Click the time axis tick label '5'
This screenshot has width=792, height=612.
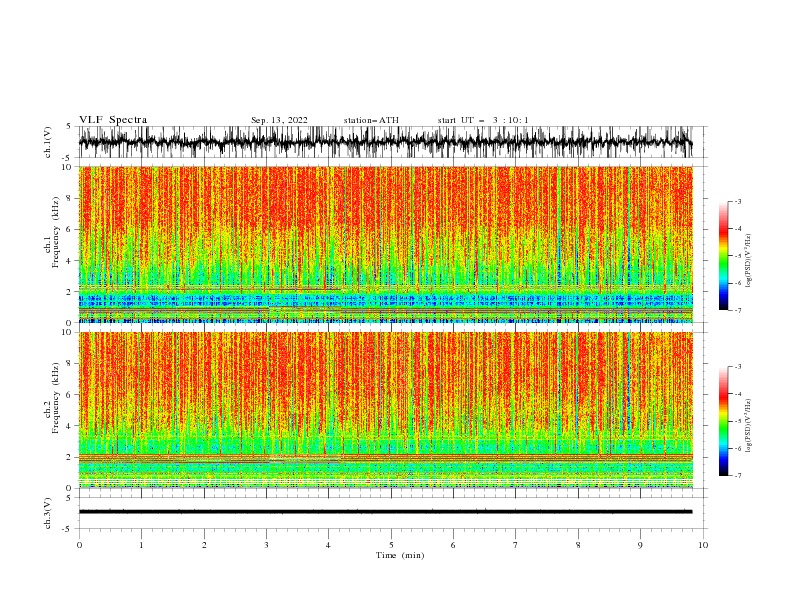pos(391,545)
